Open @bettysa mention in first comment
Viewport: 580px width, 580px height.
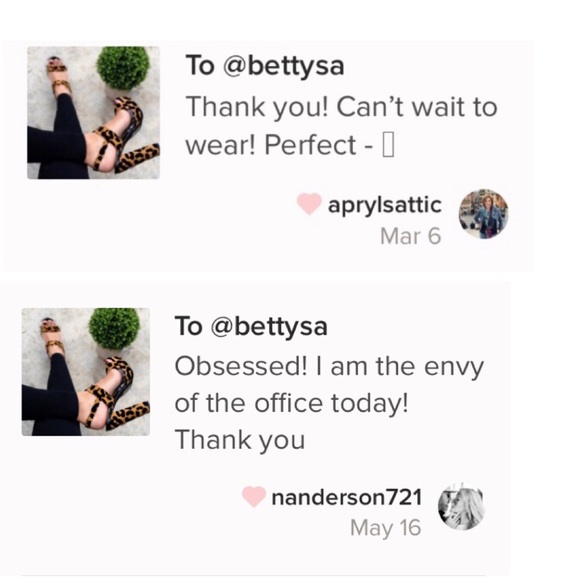pos(283,66)
